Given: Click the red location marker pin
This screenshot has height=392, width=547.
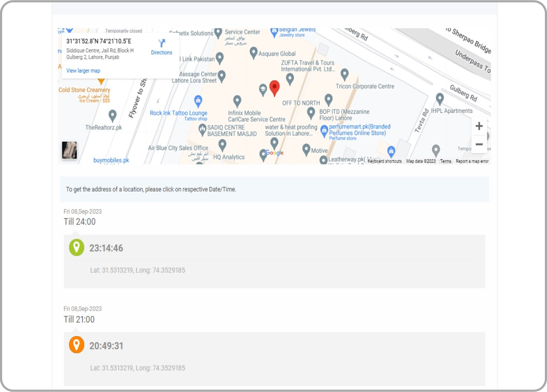Looking at the screenshot, I should coord(275,88).
